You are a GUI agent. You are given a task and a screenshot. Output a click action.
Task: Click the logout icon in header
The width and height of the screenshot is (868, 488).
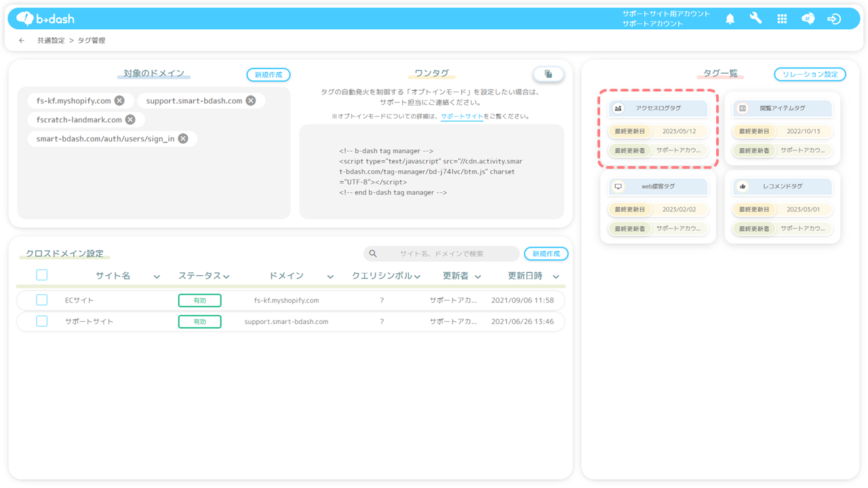[834, 19]
